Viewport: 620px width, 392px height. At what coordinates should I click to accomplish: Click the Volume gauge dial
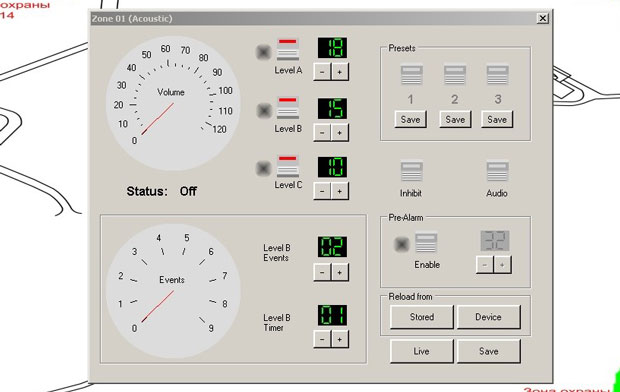click(173, 103)
